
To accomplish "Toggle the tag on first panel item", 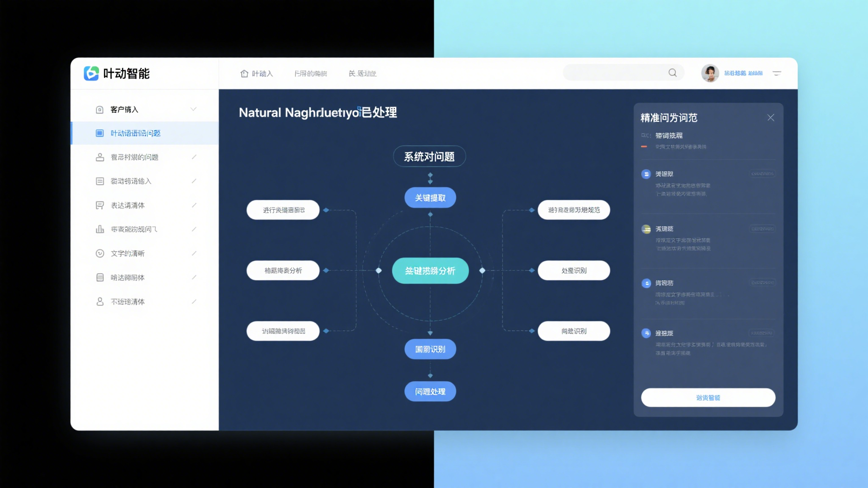I will 762,174.
